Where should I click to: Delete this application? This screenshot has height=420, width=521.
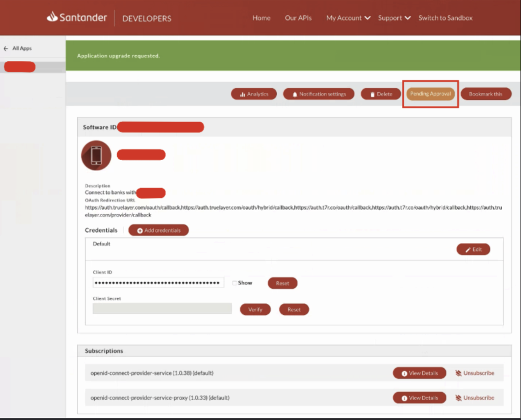381,94
